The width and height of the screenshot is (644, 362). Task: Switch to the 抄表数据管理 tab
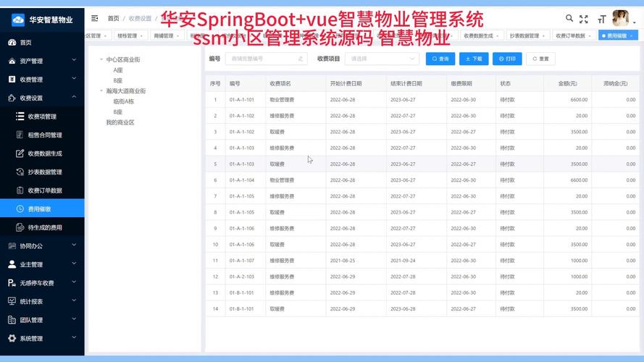524,35
